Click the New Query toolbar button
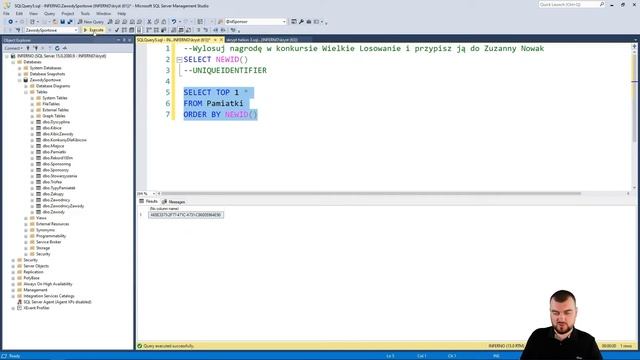This screenshot has height=360, width=640. (91, 22)
